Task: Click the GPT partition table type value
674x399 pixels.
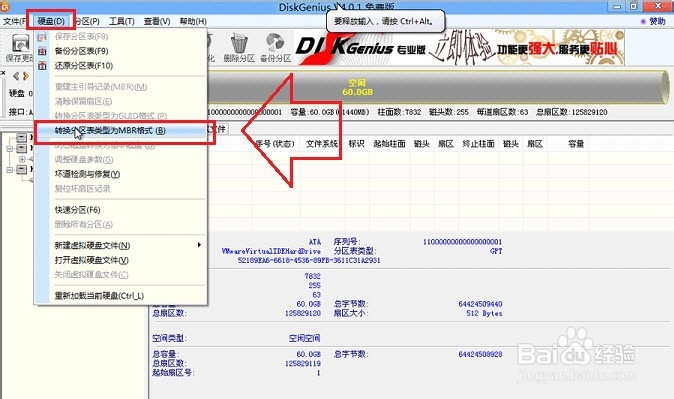Action: click(x=496, y=251)
